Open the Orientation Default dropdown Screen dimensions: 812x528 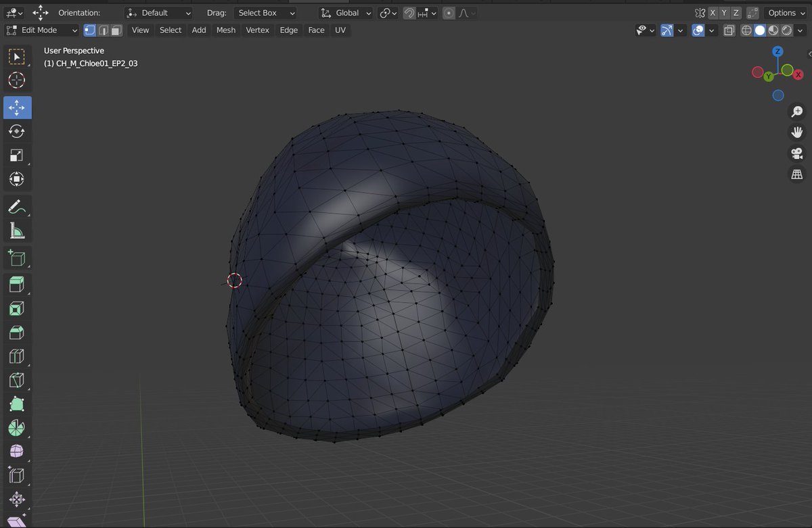[158, 13]
